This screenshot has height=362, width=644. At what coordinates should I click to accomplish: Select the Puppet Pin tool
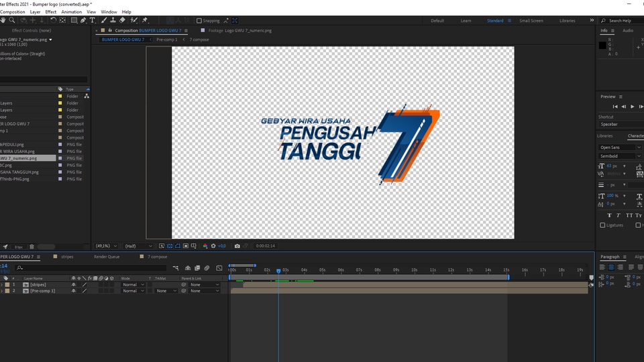pyautogui.click(x=145, y=20)
